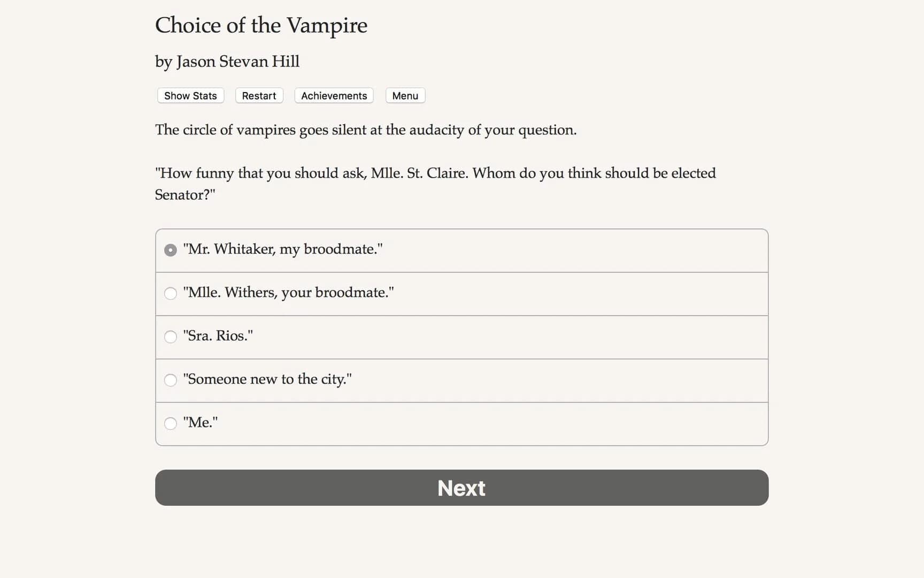The height and width of the screenshot is (578, 924).
Task: Restart the story from the beginning
Action: (x=259, y=95)
